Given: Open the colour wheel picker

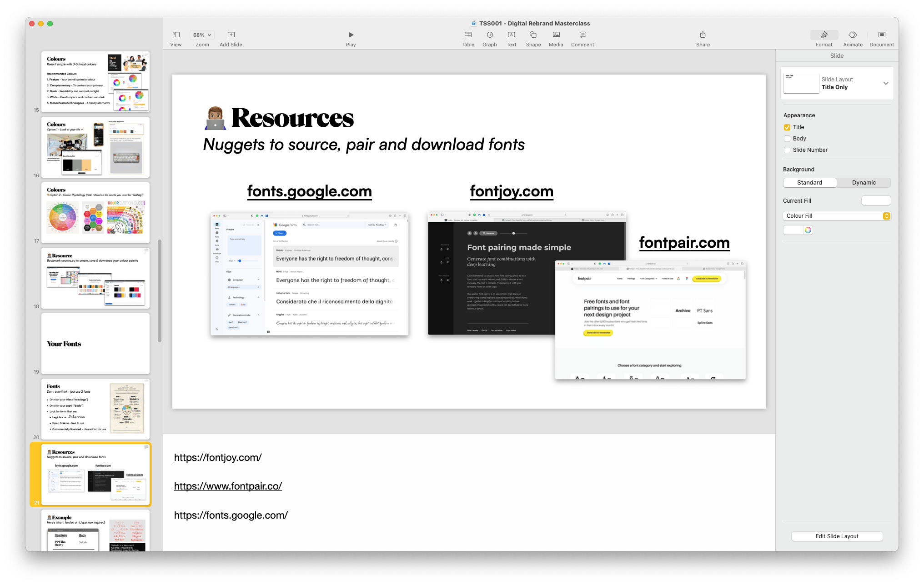Looking at the screenshot, I should pyautogui.click(x=808, y=230).
